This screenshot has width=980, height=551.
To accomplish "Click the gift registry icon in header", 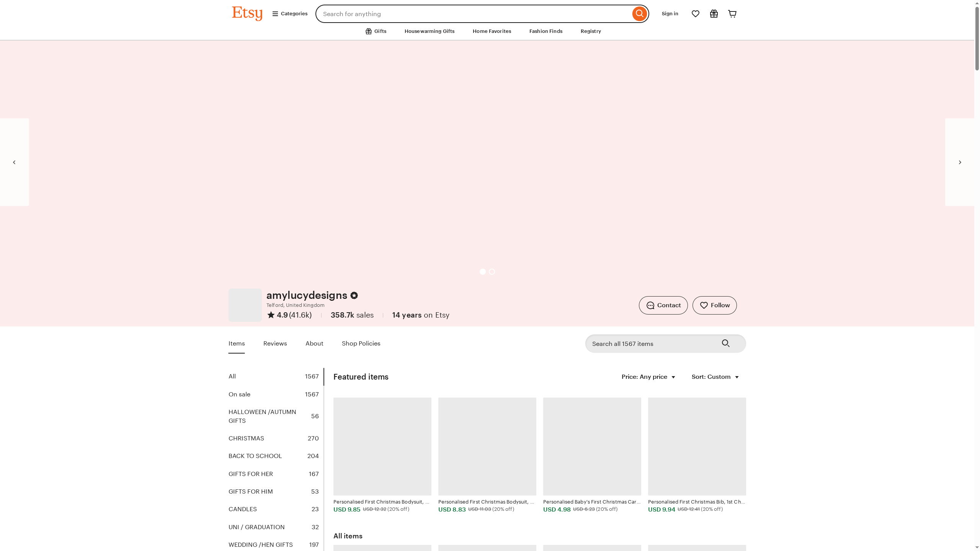I will (714, 13).
